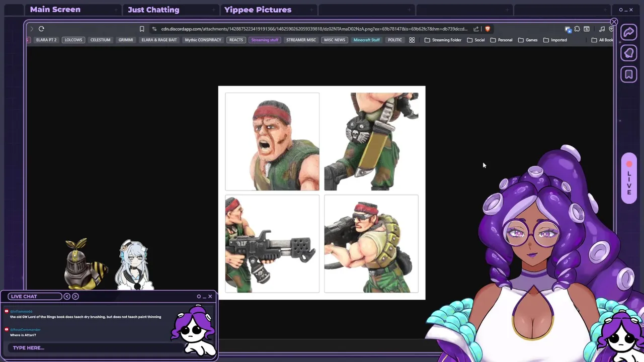Open the ELARA & RAGE BAIT bookmark

tap(159, 40)
